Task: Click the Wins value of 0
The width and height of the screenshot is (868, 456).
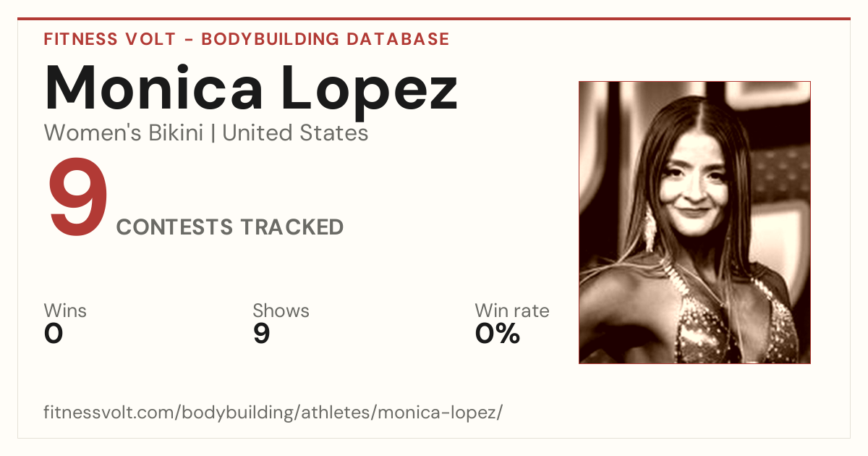Action: point(54,334)
